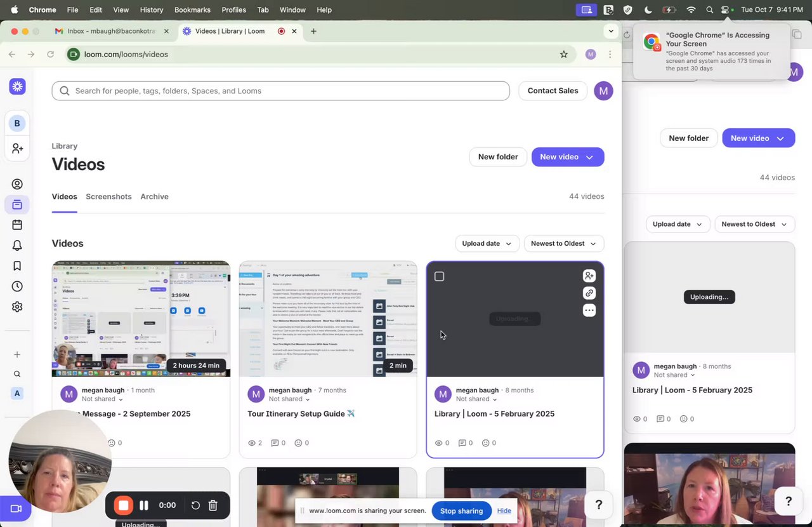The image size is (812, 527).
Task: Select the Library icon in the sidebar
Action: tap(17, 204)
